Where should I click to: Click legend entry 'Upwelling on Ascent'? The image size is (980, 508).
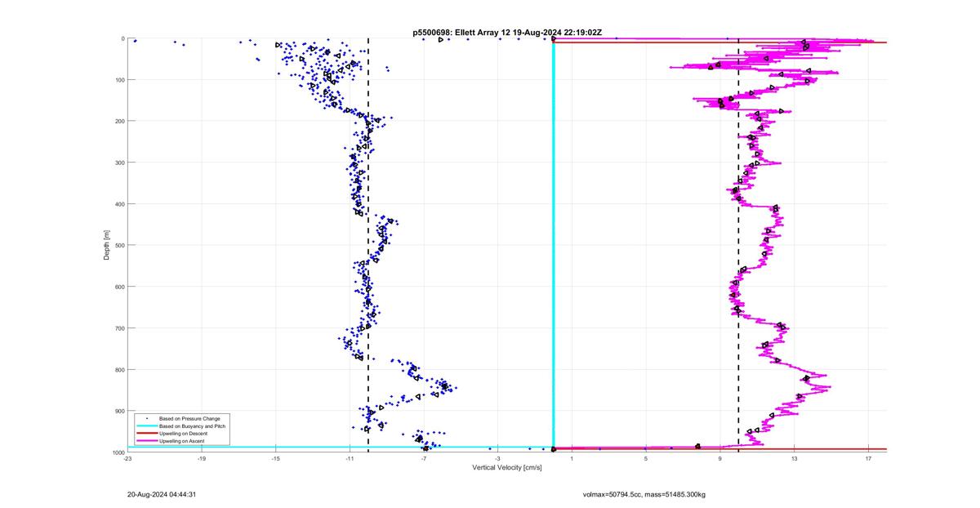pyautogui.click(x=180, y=440)
